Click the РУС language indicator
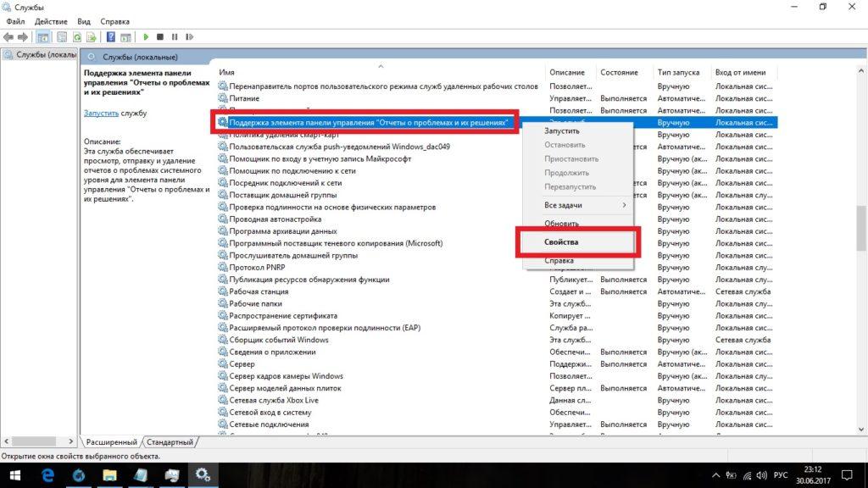This screenshot has height=488, width=868. tap(781, 475)
